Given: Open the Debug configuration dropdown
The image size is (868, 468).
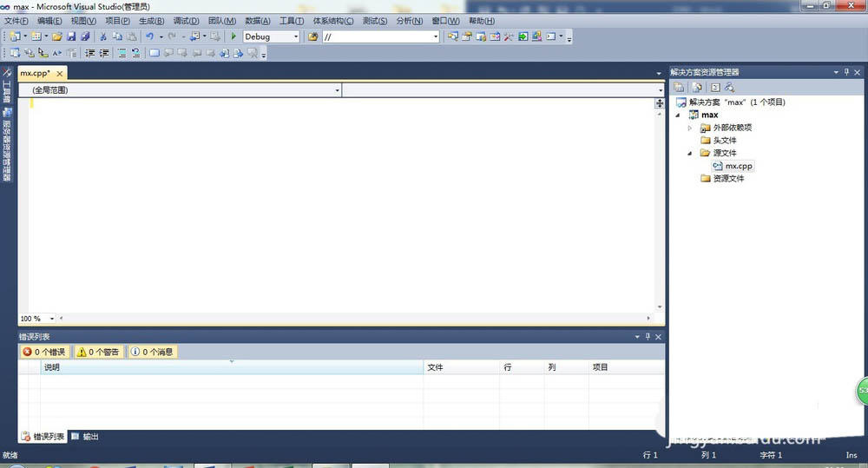Looking at the screenshot, I should 296,36.
